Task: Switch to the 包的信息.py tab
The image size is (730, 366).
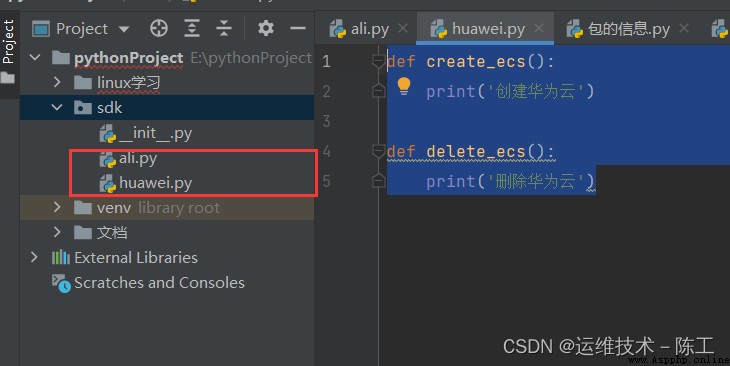Action: click(618, 29)
